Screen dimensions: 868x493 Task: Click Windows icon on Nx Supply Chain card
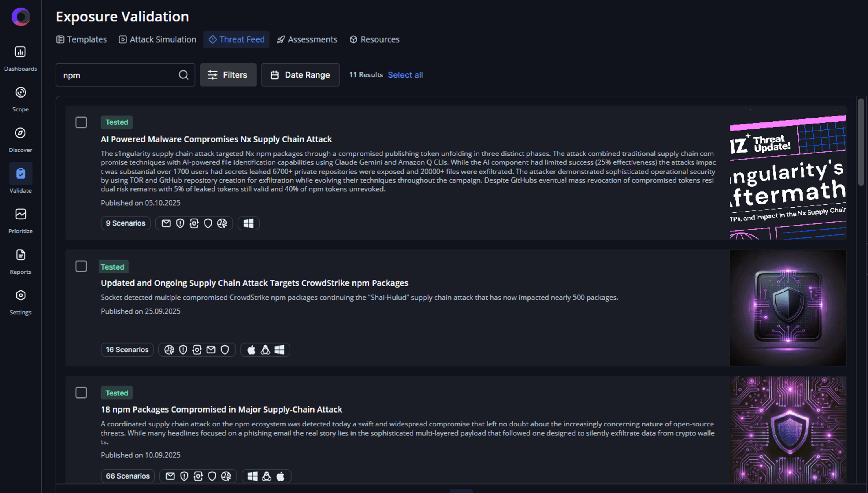pos(248,223)
